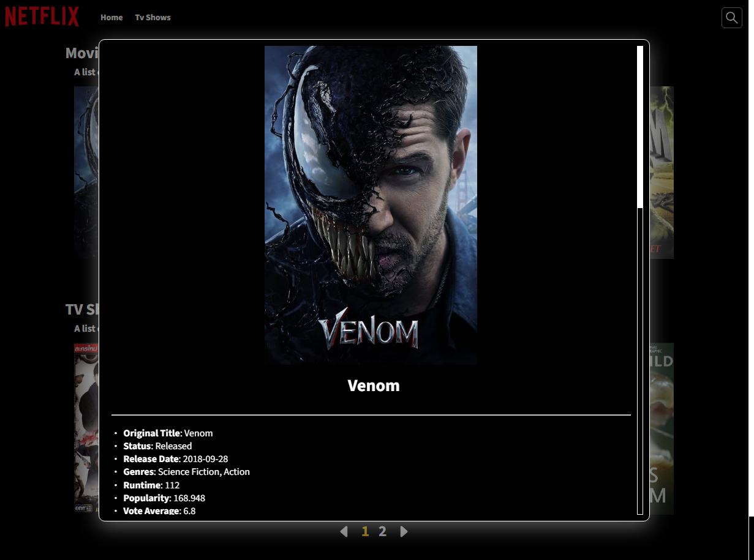Go to previous page with left arrow
754x560 pixels.
click(344, 531)
